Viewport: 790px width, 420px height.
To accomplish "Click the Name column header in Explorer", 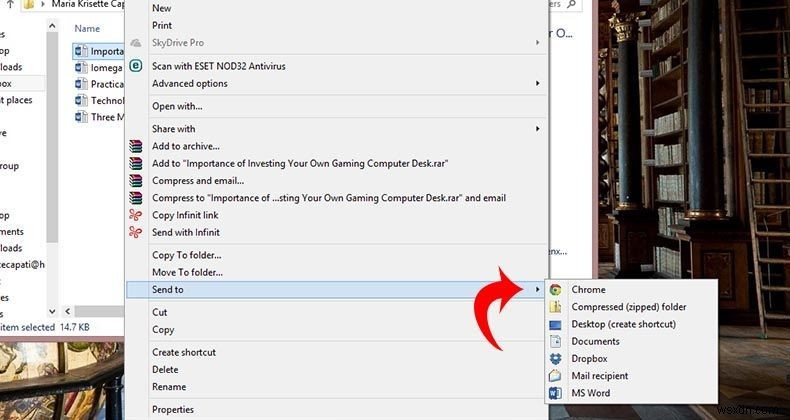I will click(x=87, y=29).
